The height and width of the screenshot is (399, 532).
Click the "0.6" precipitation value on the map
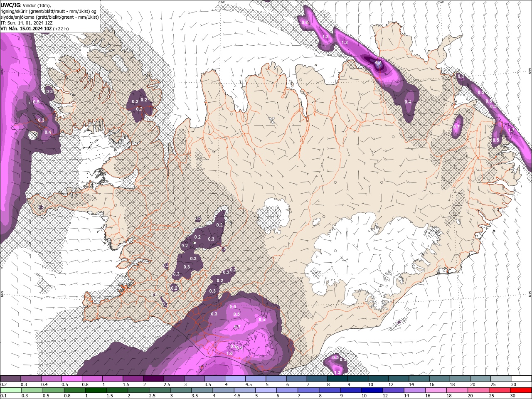click(x=305, y=22)
